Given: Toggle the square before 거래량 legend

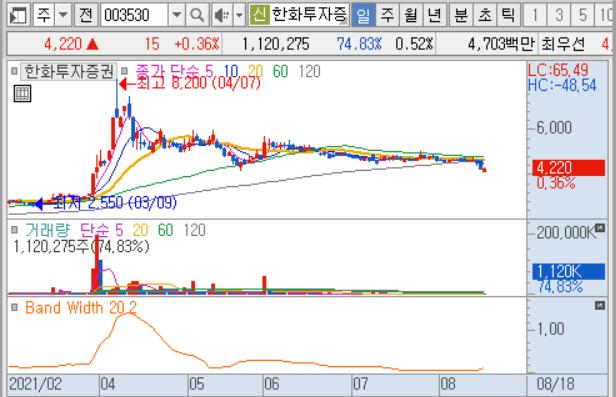Looking at the screenshot, I should 14,230.
